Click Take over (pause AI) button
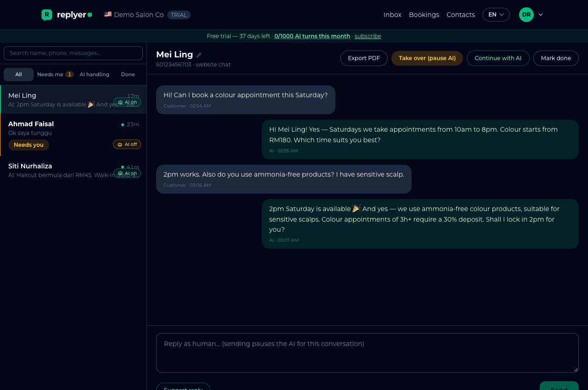Viewport: 588px width, 390px height. 427,58
